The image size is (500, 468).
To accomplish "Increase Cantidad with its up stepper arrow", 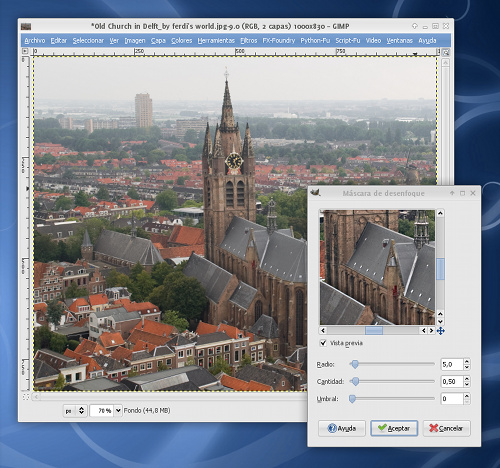I will pos(467,378).
